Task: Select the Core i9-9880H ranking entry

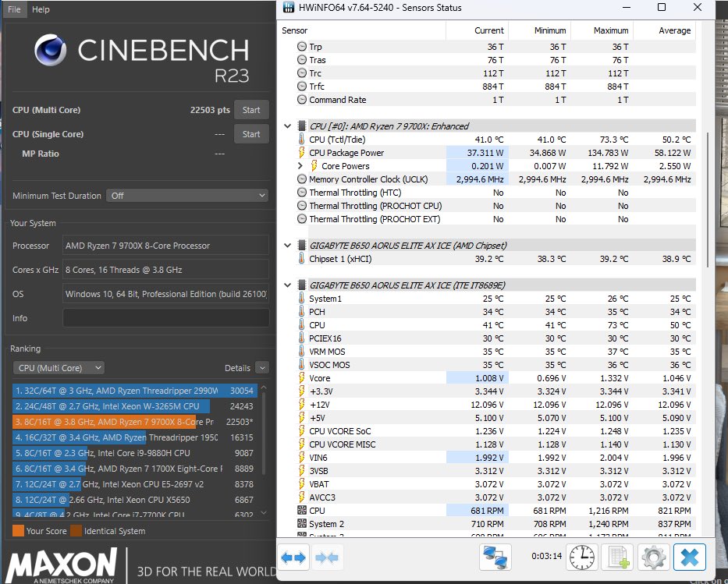Action: (135, 453)
